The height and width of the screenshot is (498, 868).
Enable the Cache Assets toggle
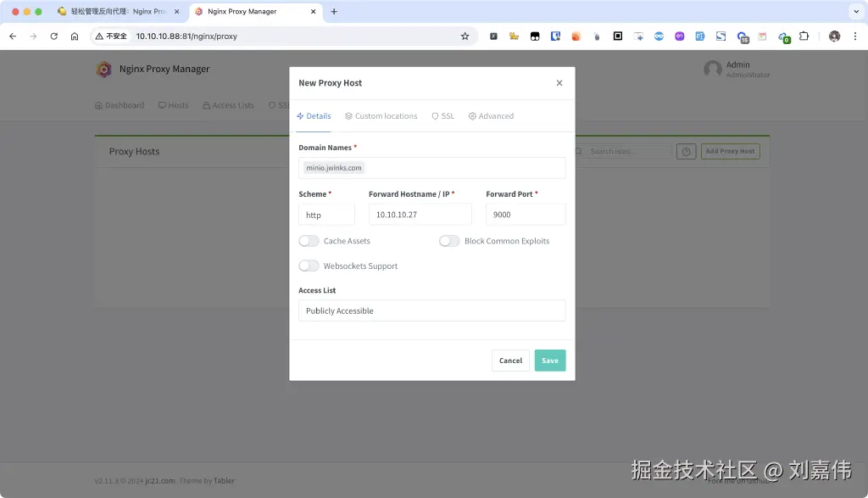309,241
